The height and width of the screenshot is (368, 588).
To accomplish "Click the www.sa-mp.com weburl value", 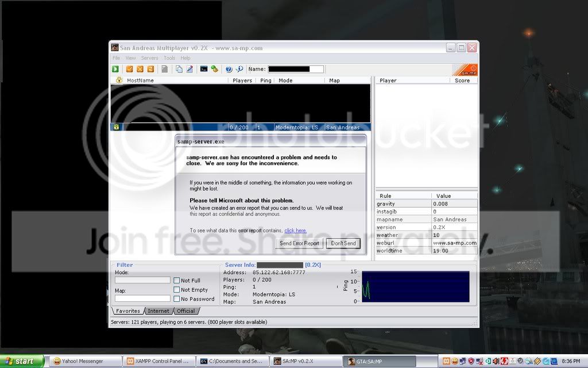I will point(455,243).
